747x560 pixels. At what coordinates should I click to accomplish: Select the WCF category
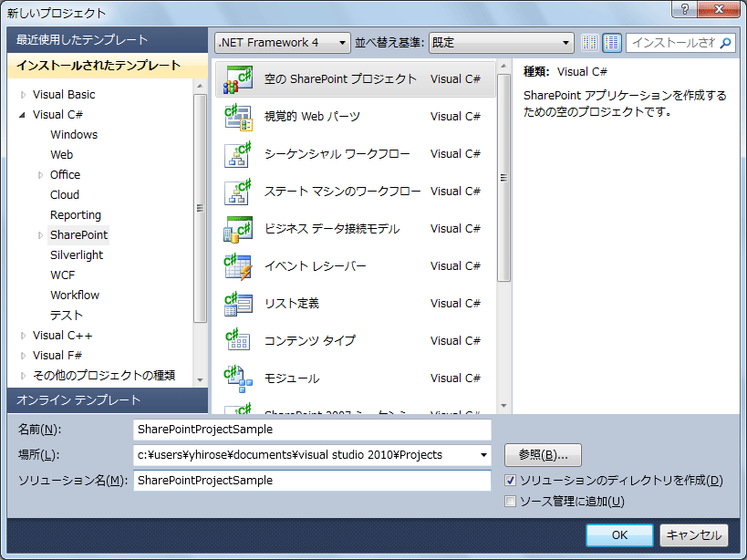pyautogui.click(x=62, y=275)
